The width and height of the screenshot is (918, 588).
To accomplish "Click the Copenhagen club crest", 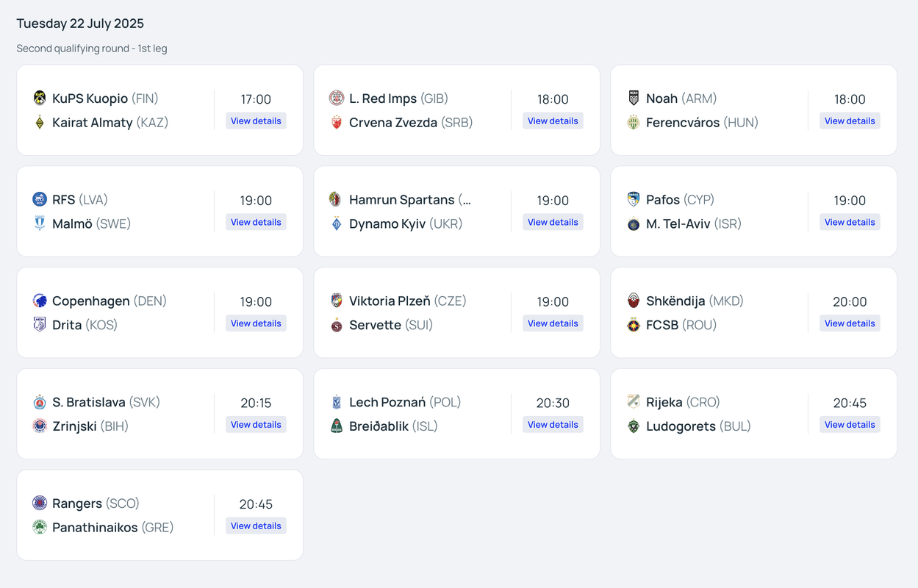I will click(x=40, y=301).
